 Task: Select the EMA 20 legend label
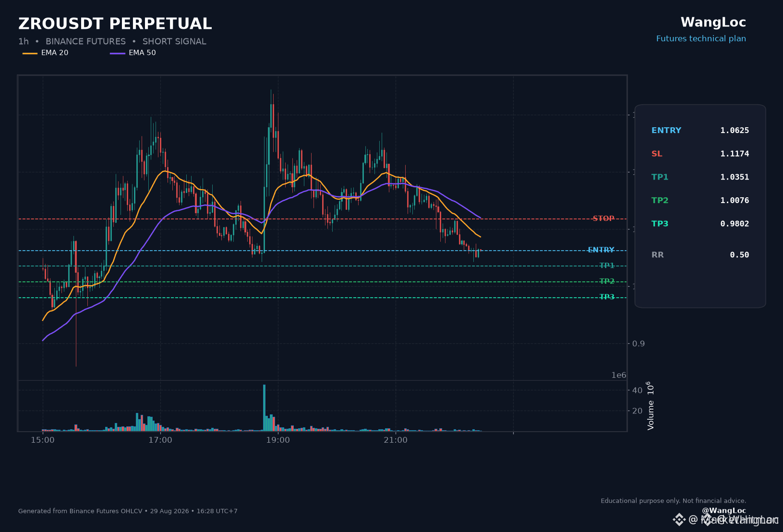click(55, 53)
